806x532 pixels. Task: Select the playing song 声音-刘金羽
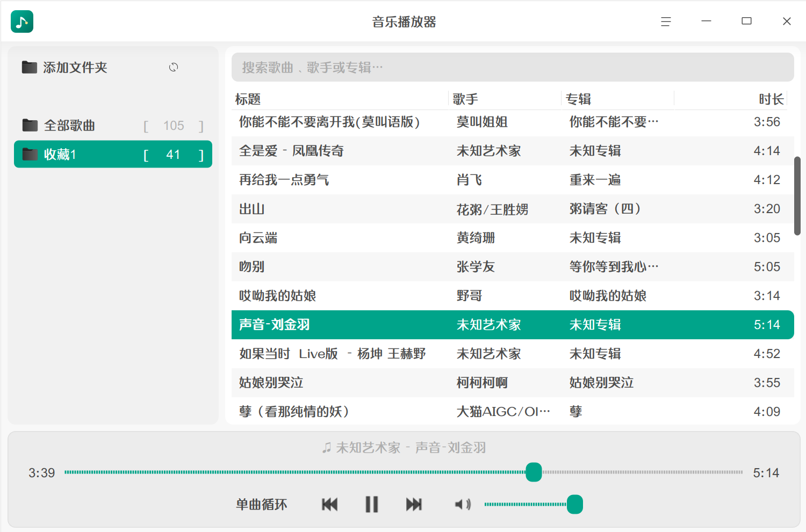click(x=513, y=325)
